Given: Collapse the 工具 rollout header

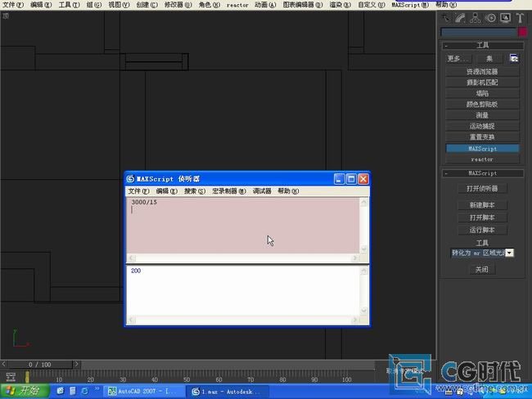Looking at the screenshot, I should 482,45.
